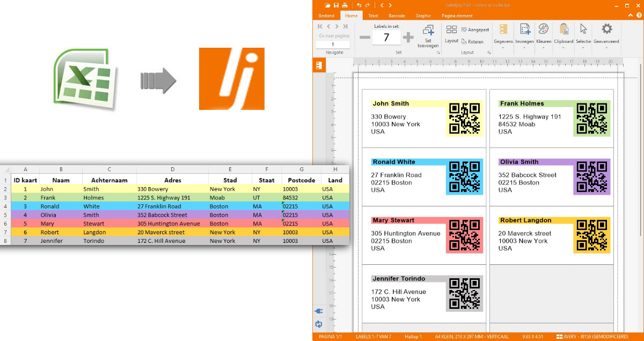Viewport: 644px width, 341px height.
Task: Redo the last undone action
Action: click(x=367, y=5)
